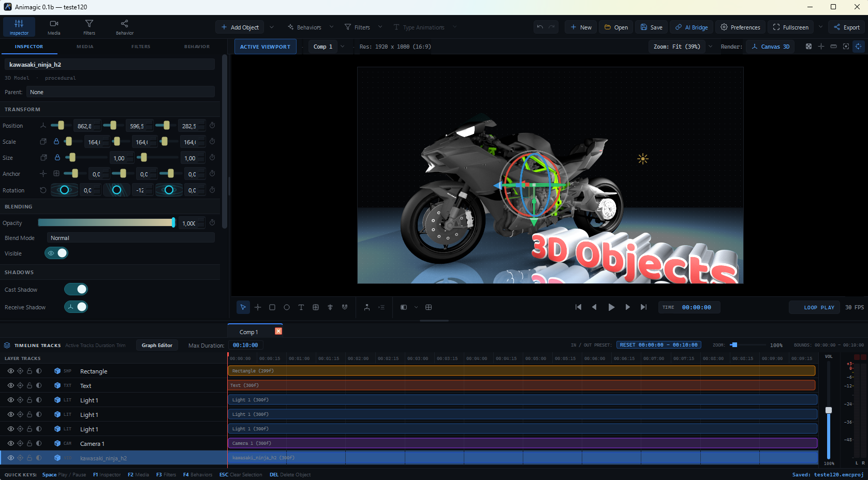
Task: Hide the Camera 1 layer
Action: click(x=11, y=443)
